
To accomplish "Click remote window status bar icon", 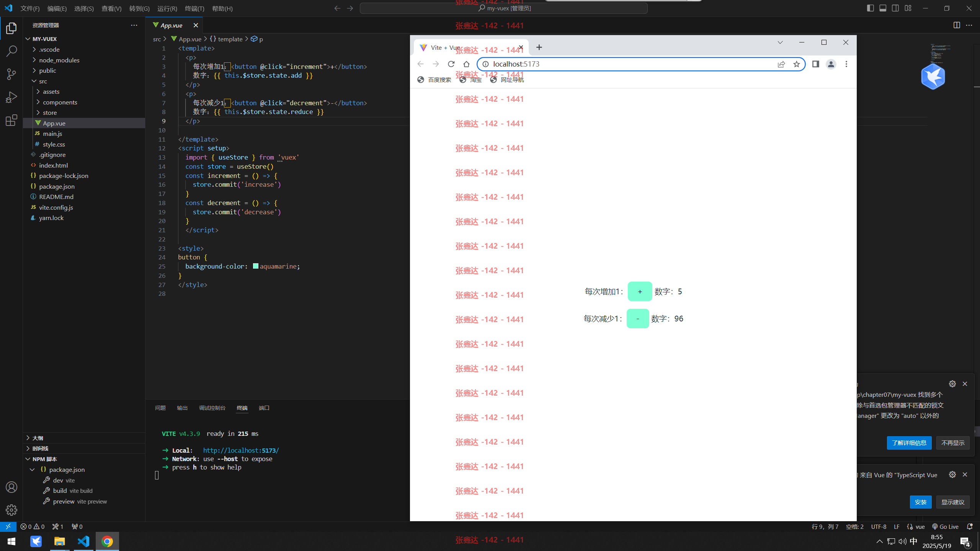I will click(x=8, y=527).
